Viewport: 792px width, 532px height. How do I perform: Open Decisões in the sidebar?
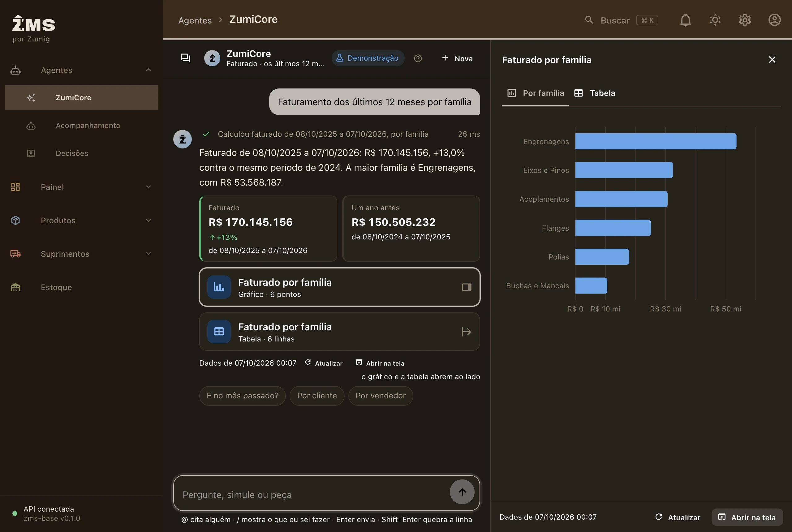(x=81, y=153)
